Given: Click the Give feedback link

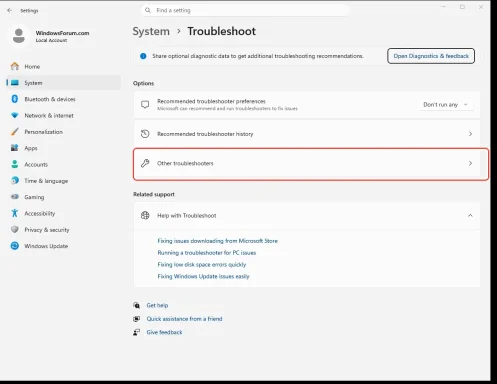Looking at the screenshot, I should coord(164,332).
